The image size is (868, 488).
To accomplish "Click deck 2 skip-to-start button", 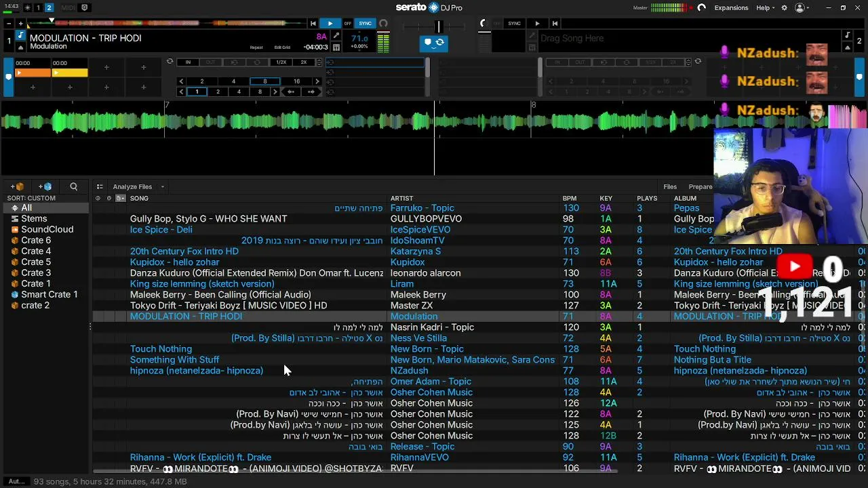I will [x=555, y=24].
